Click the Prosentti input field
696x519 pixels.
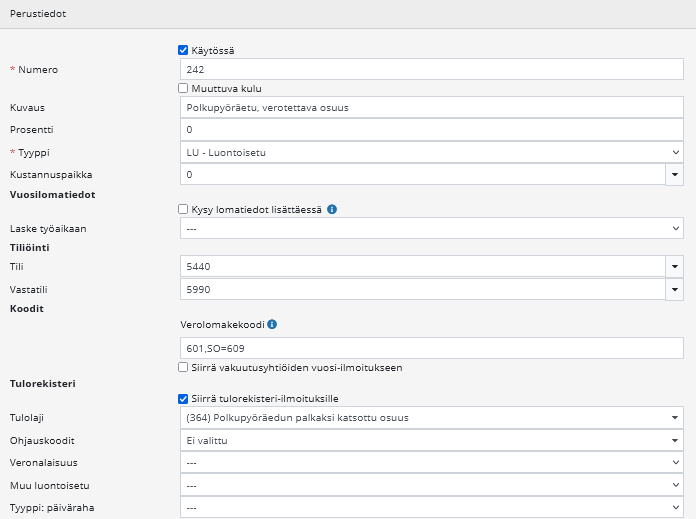[x=430, y=130]
